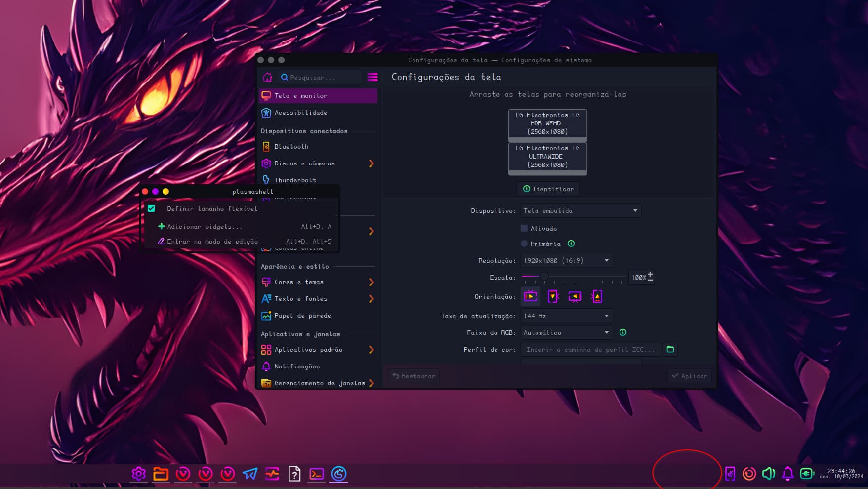Select upside-down orientation icon (arrow up)
This screenshot has height=489, width=868.
pos(597,296)
